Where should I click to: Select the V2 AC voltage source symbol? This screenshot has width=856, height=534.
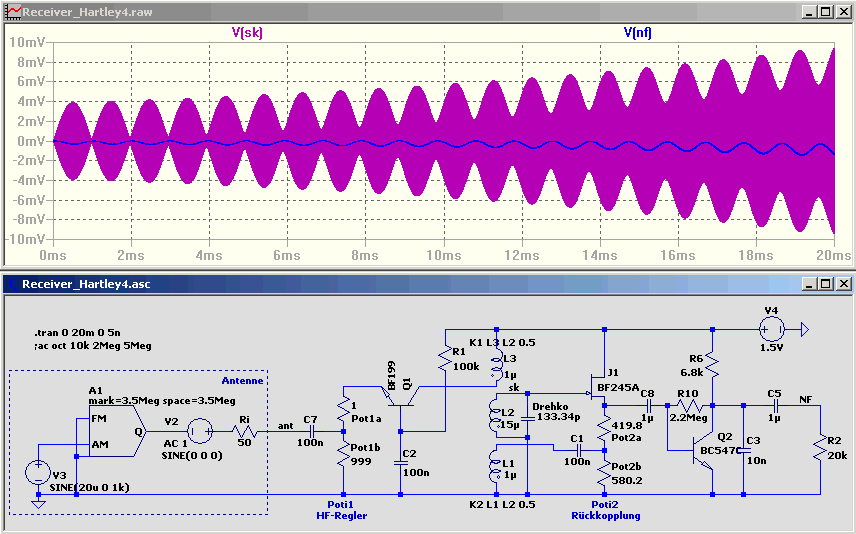pyautogui.click(x=198, y=431)
